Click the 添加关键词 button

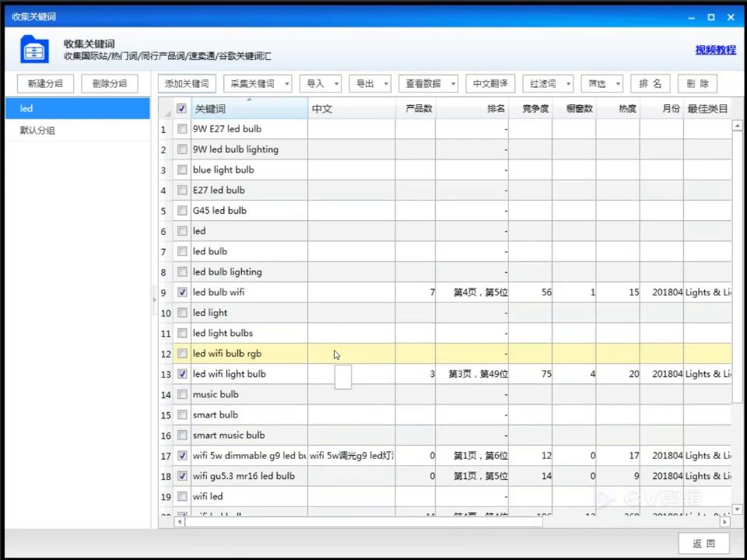coord(187,84)
